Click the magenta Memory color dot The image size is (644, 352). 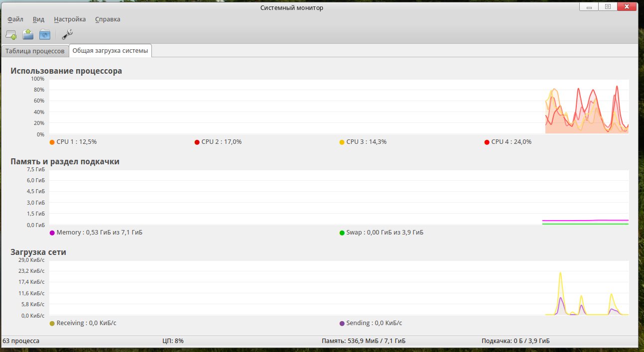tap(52, 233)
